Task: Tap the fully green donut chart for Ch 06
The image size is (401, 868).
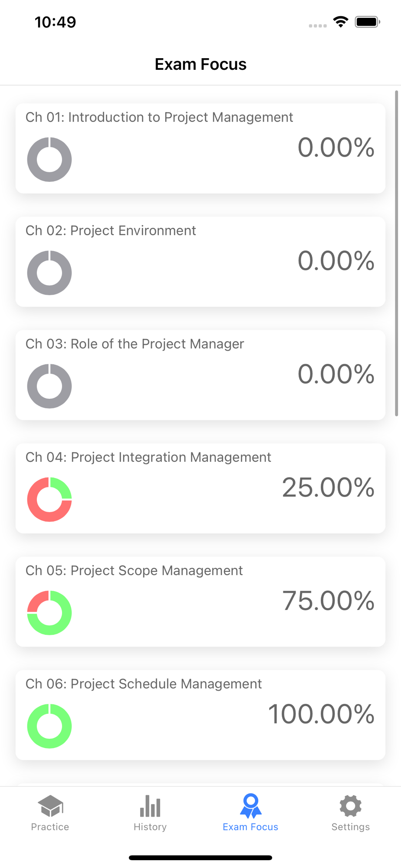Action: (x=49, y=726)
